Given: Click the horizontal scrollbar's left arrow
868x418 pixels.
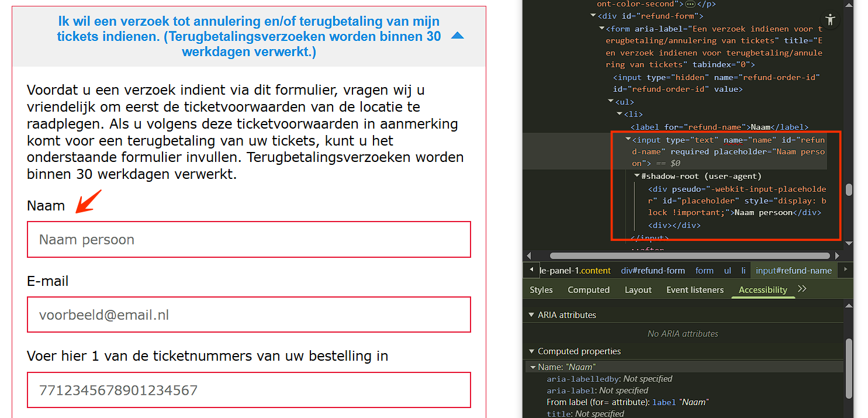Looking at the screenshot, I should (531, 255).
